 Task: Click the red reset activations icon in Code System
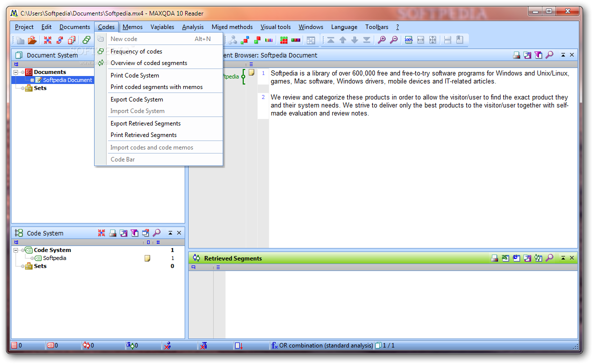point(102,233)
